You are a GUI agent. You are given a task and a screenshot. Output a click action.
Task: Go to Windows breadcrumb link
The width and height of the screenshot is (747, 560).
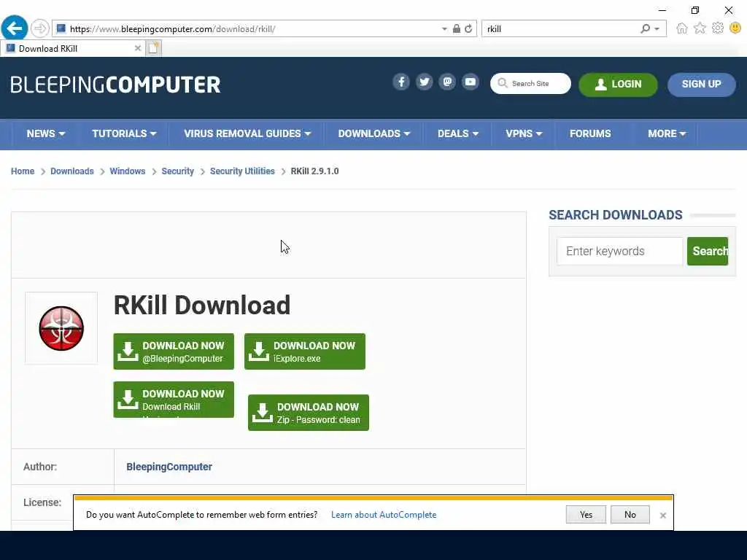(x=127, y=171)
